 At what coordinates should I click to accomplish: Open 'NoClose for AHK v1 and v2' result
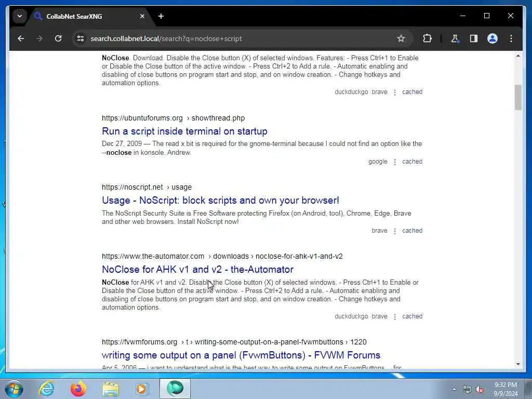pos(197,270)
